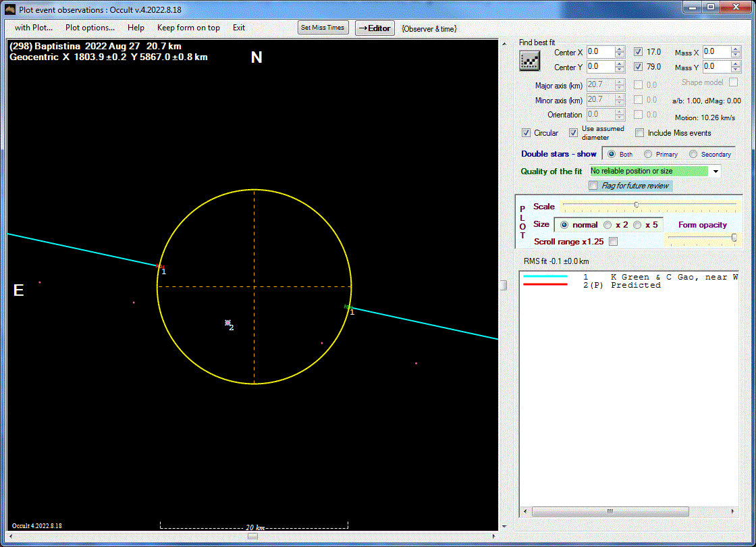The width and height of the screenshot is (756, 547).
Task: Toggle the Center Y fit checkbox showing 79.0
Action: tap(638, 67)
